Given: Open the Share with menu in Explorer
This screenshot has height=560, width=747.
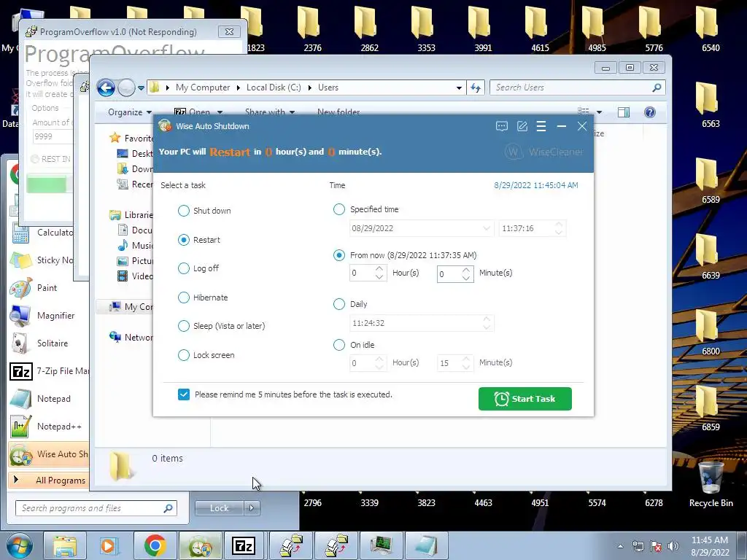Looking at the screenshot, I should click(270, 112).
